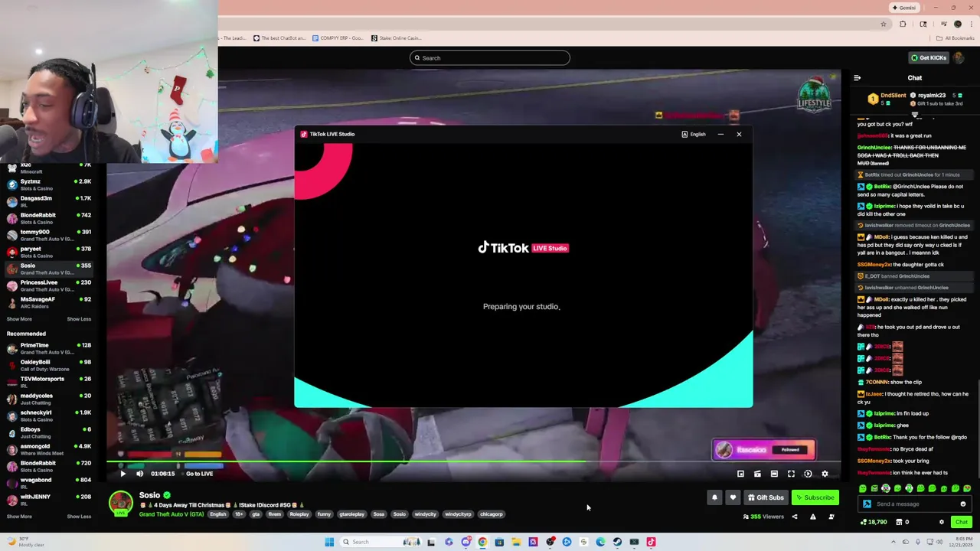Open PrimeTime recommended channel
Image resolution: width=980 pixels, height=551 pixels.
pyautogui.click(x=49, y=348)
